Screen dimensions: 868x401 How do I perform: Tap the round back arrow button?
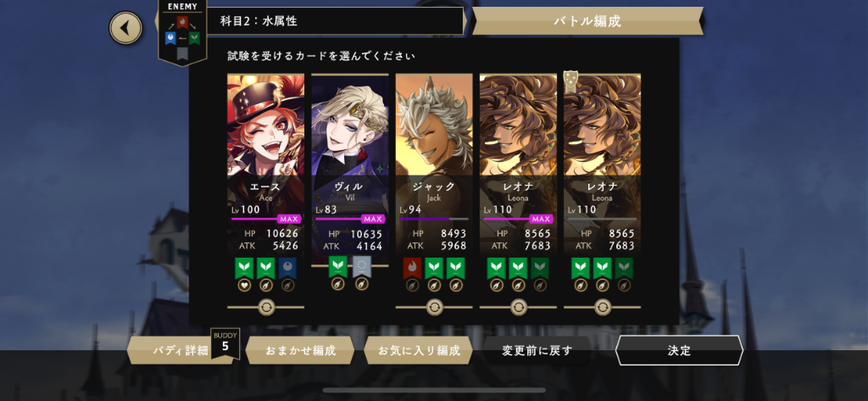[125, 28]
